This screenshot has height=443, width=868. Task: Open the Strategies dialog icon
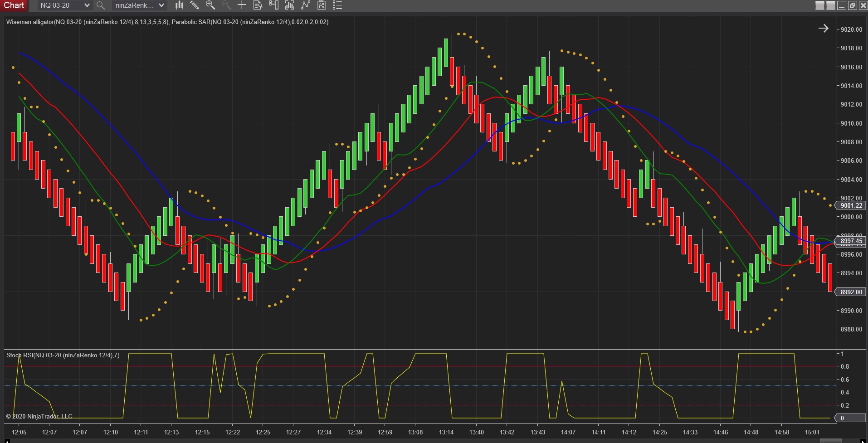pos(322,5)
